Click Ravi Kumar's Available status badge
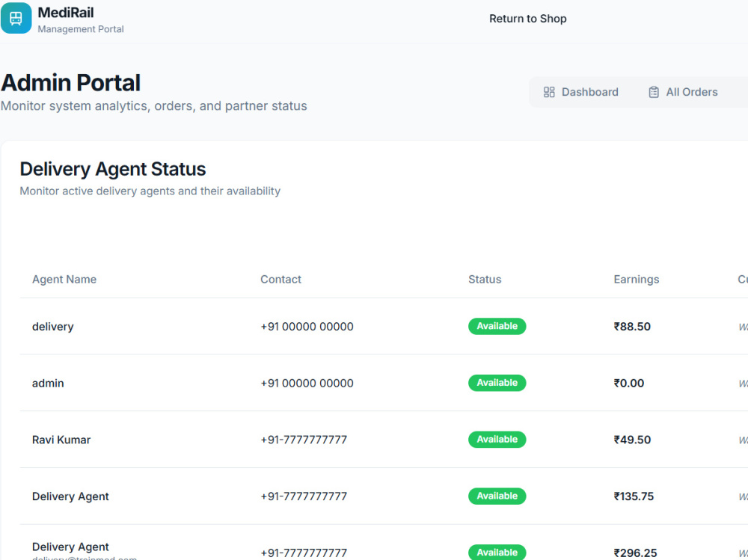 497,440
